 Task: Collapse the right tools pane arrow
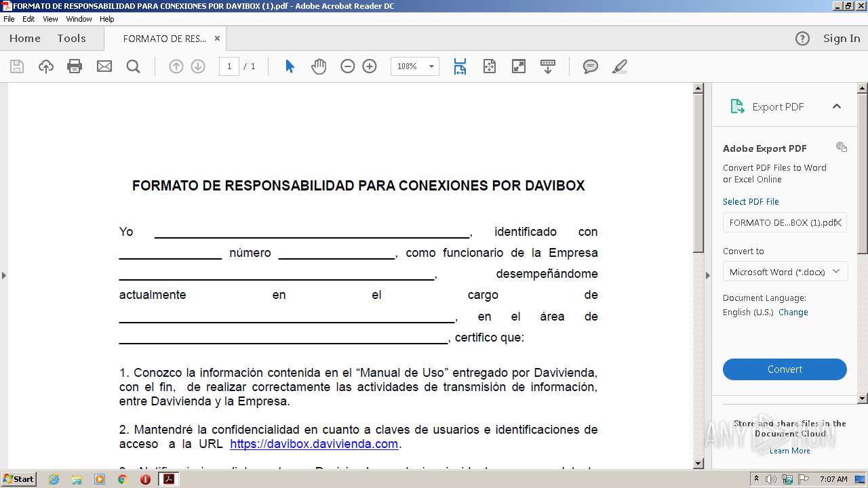click(x=708, y=275)
